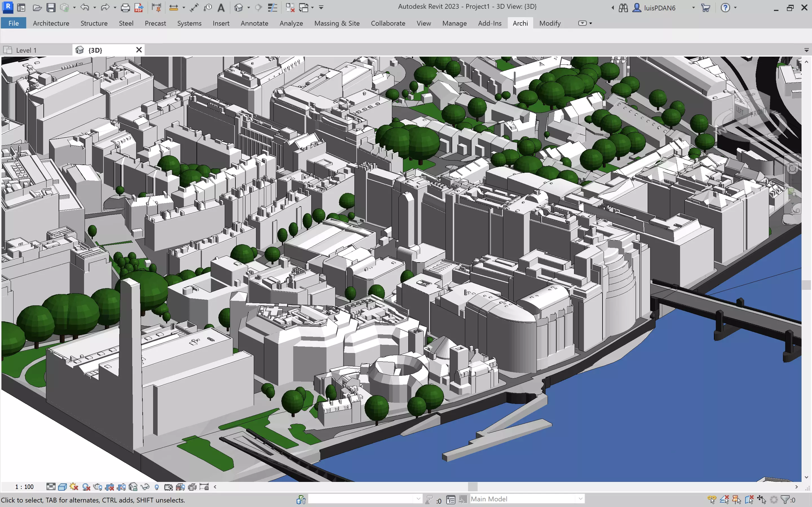The image size is (812, 507).
Task: Toggle Thin Lines display
Action: coord(272,7)
